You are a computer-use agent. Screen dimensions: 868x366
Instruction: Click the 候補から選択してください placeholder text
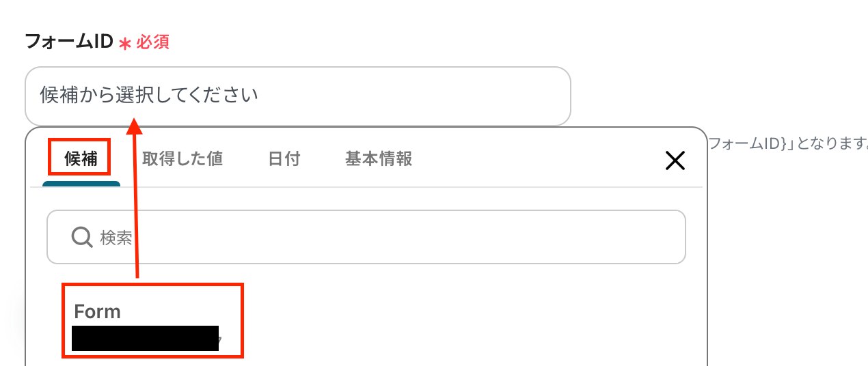pyautogui.click(x=149, y=95)
